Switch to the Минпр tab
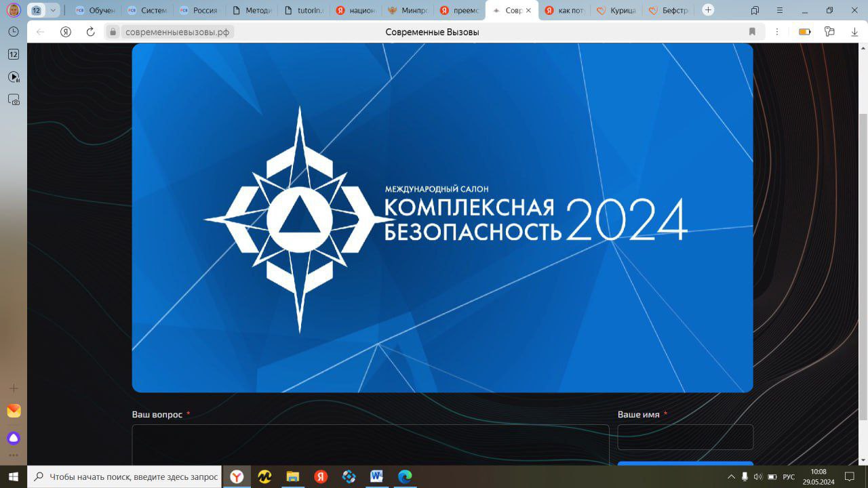This screenshot has height=488, width=868. [x=408, y=10]
